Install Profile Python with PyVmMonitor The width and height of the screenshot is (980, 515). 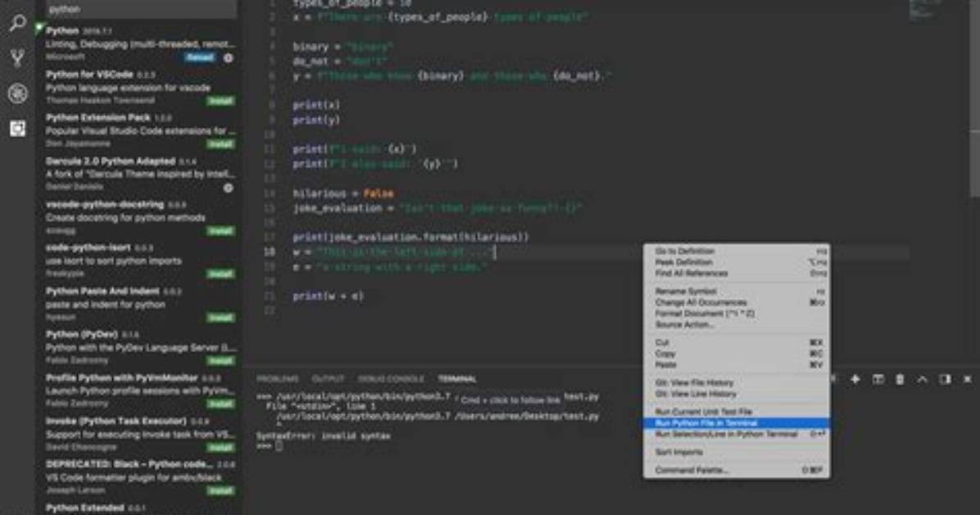pyautogui.click(x=220, y=404)
